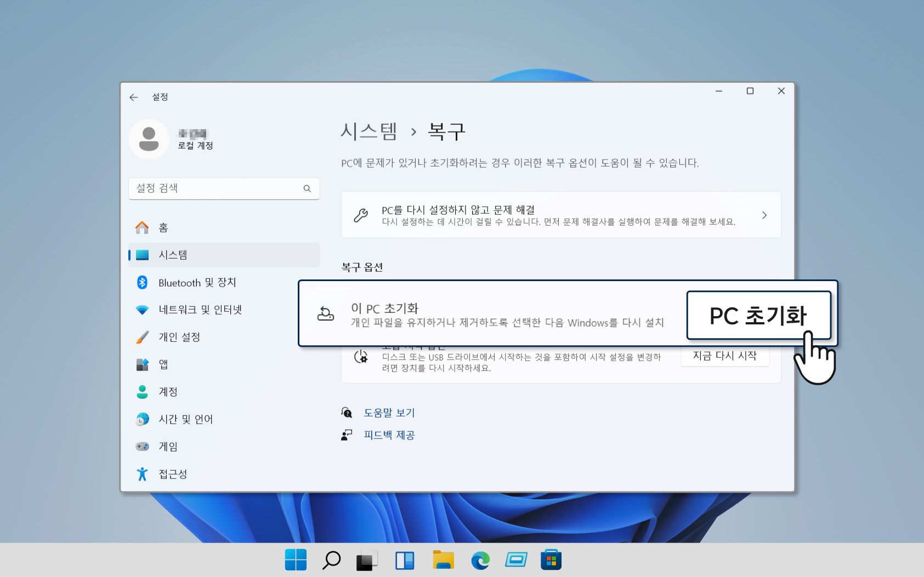Open 시간 및 언어 settings
Viewport: 924px width, 577px height.
[185, 419]
